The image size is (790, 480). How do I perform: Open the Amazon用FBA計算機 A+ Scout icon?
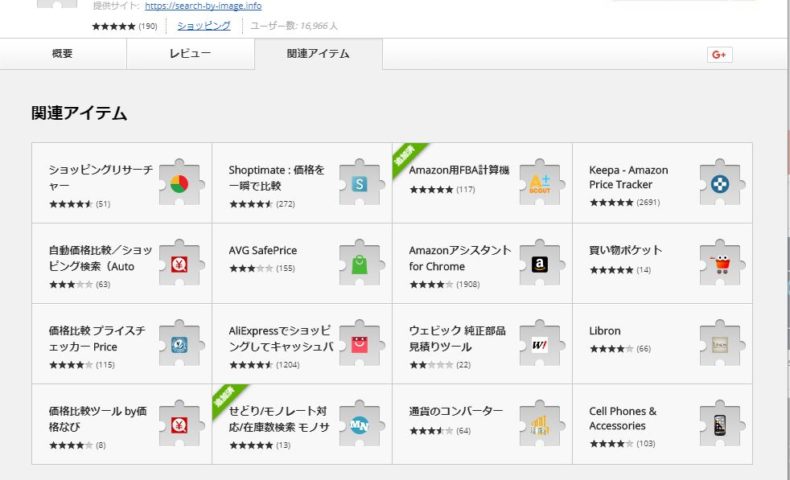[540, 184]
